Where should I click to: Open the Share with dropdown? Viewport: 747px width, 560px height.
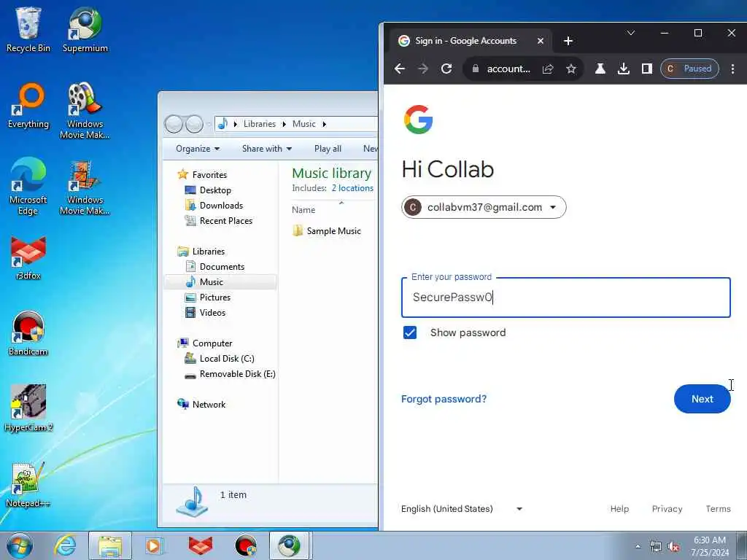(267, 149)
